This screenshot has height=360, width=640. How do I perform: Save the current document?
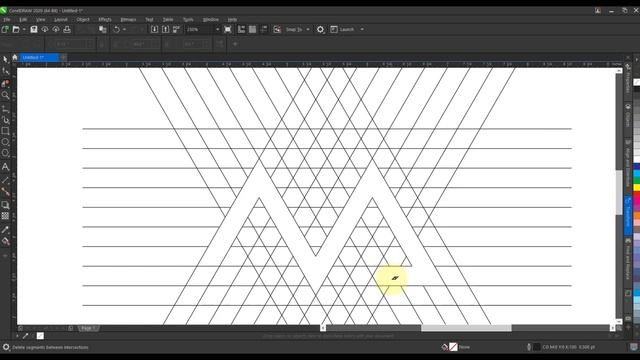(x=34, y=29)
